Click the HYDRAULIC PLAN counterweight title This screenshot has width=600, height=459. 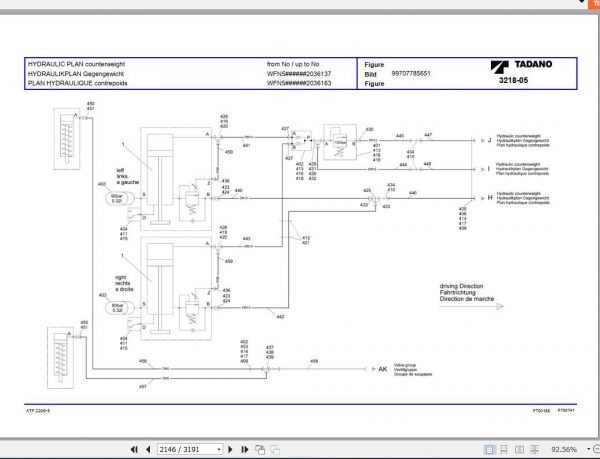point(76,64)
